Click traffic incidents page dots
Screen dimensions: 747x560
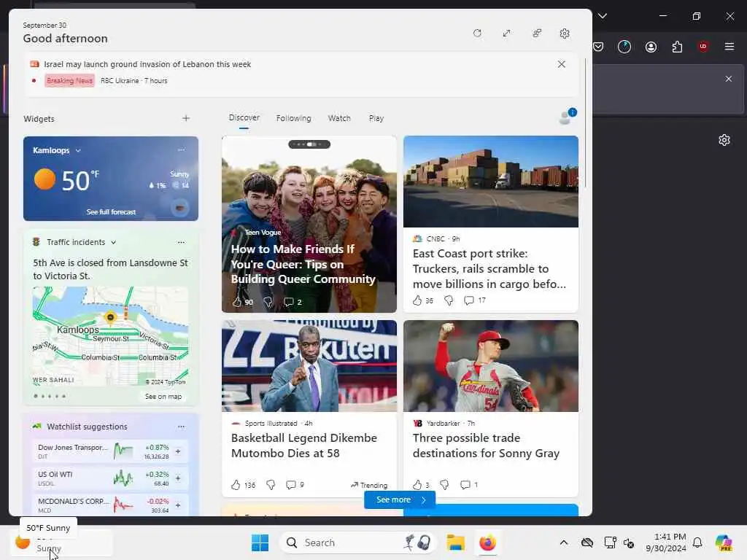pos(50,396)
